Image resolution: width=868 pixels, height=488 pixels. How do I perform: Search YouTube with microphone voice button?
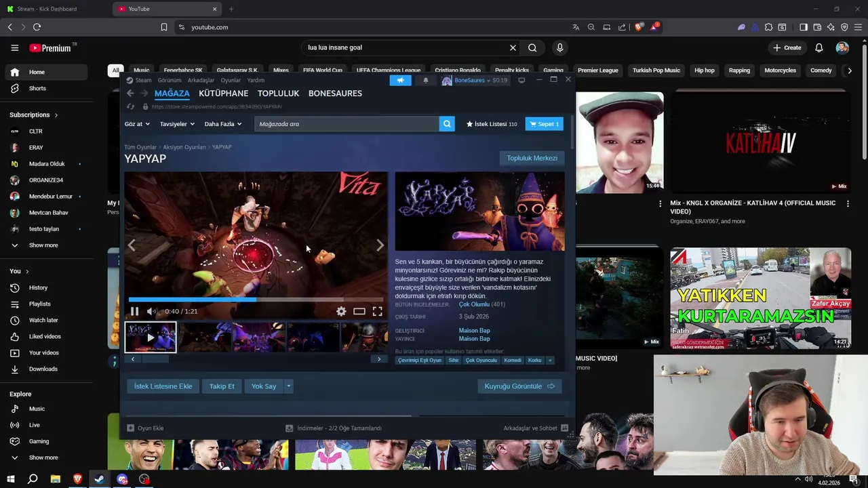[559, 47]
